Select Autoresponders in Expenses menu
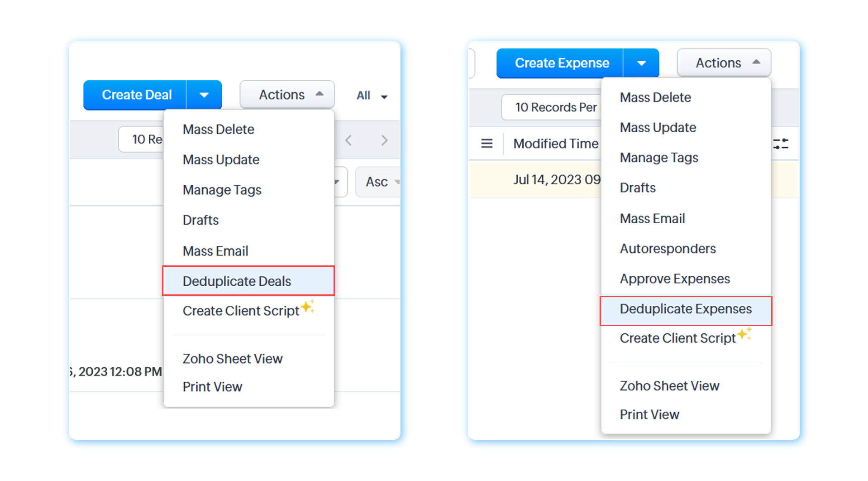Image resolution: width=868 pixels, height=481 pixels. pyautogui.click(x=668, y=249)
